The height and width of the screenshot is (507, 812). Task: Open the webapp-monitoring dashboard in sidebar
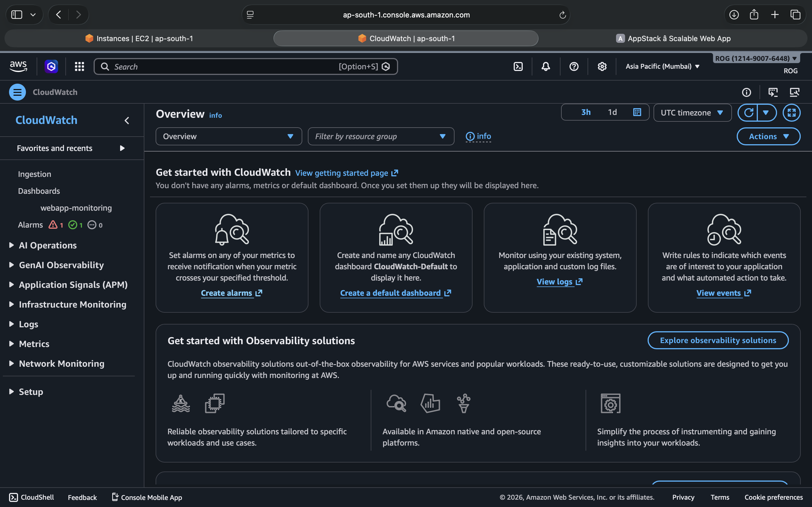76,208
